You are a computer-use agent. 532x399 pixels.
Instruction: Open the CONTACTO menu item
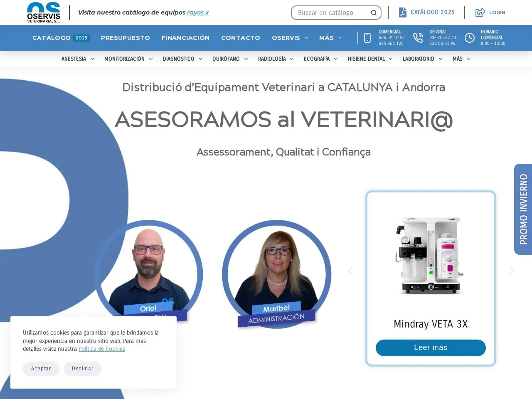pyautogui.click(x=241, y=38)
